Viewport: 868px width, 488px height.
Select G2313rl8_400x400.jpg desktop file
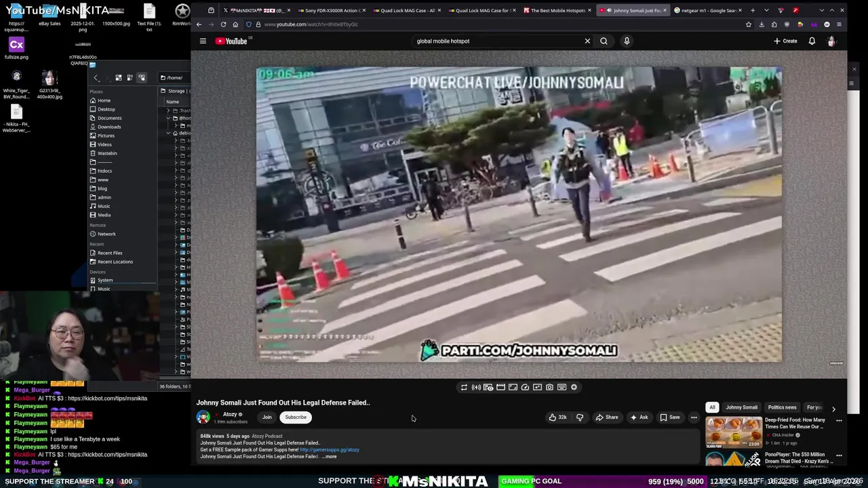(x=50, y=85)
